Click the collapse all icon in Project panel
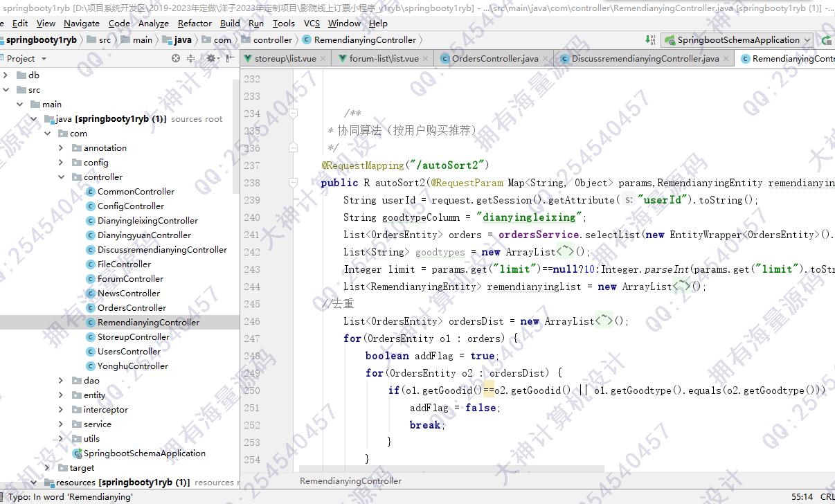This screenshot has height=504, width=835. tap(191, 59)
